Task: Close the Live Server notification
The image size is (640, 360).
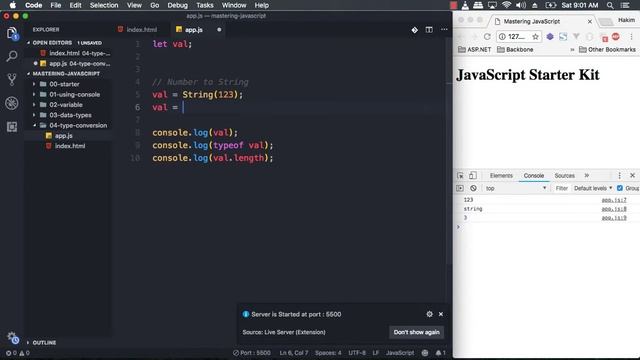Action: (x=441, y=314)
